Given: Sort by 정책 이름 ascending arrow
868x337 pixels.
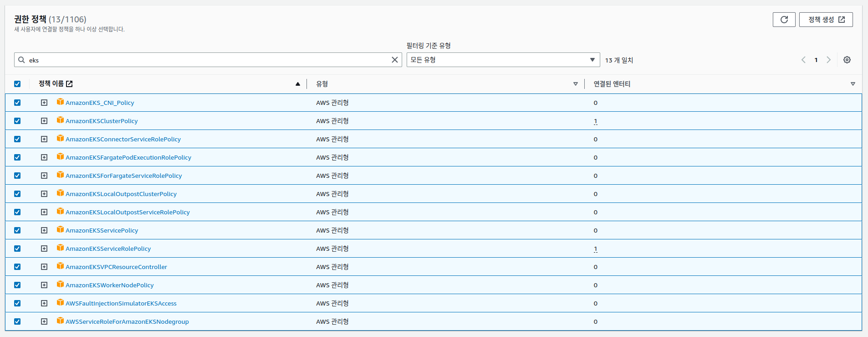Looking at the screenshot, I should [298, 84].
